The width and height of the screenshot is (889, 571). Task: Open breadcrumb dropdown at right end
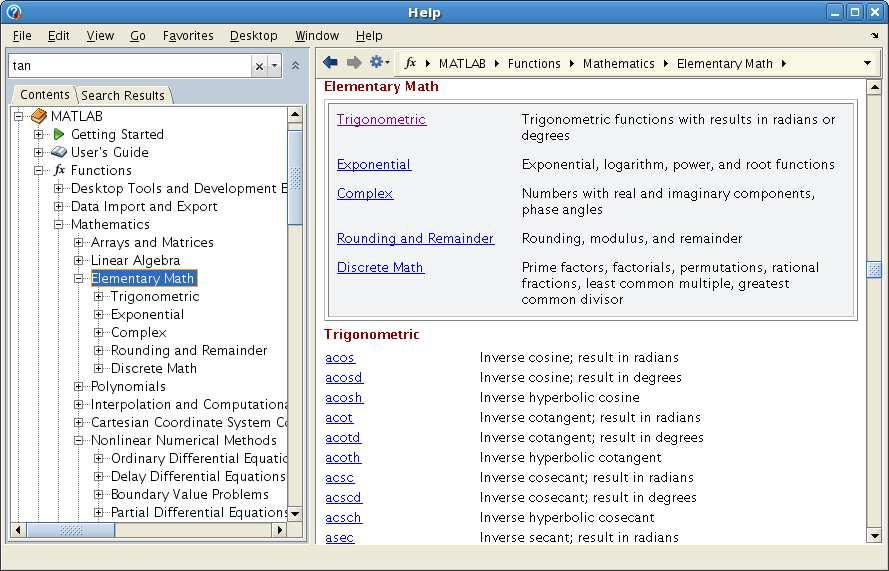[x=867, y=63]
